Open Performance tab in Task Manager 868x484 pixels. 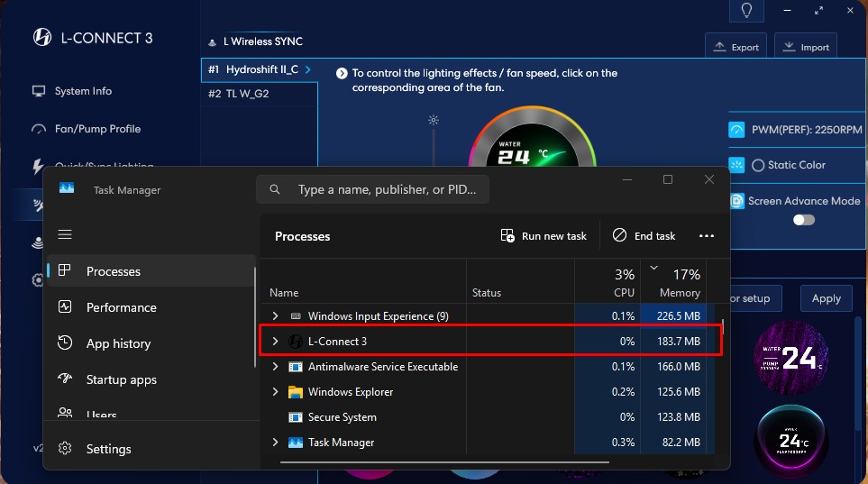151,307
